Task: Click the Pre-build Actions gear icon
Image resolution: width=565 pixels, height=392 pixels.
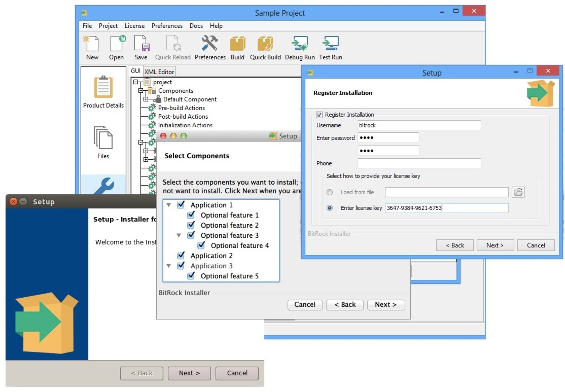Action: (152, 108)
